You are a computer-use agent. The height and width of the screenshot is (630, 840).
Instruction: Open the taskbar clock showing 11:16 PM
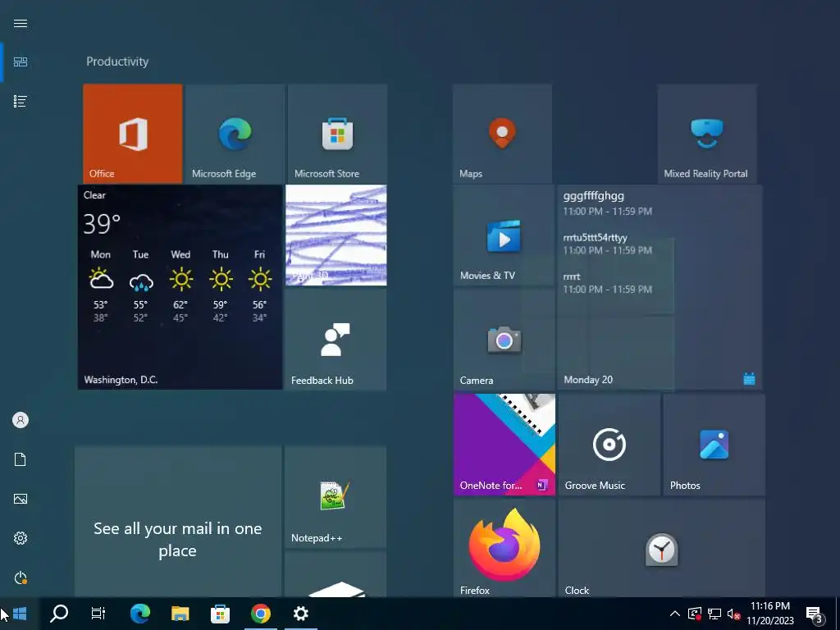(769, 614)
